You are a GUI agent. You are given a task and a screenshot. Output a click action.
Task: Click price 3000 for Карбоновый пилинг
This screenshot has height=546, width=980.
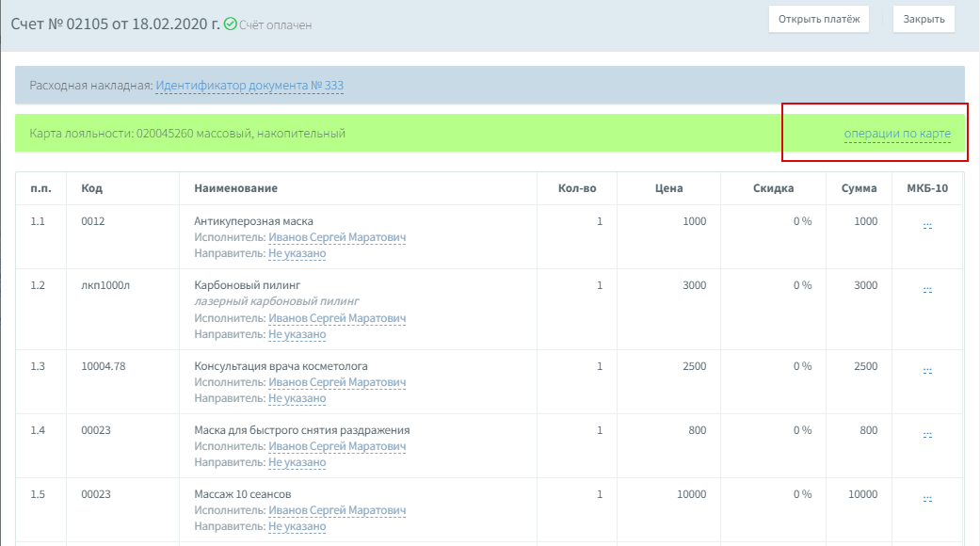click(x=695, y=285)
